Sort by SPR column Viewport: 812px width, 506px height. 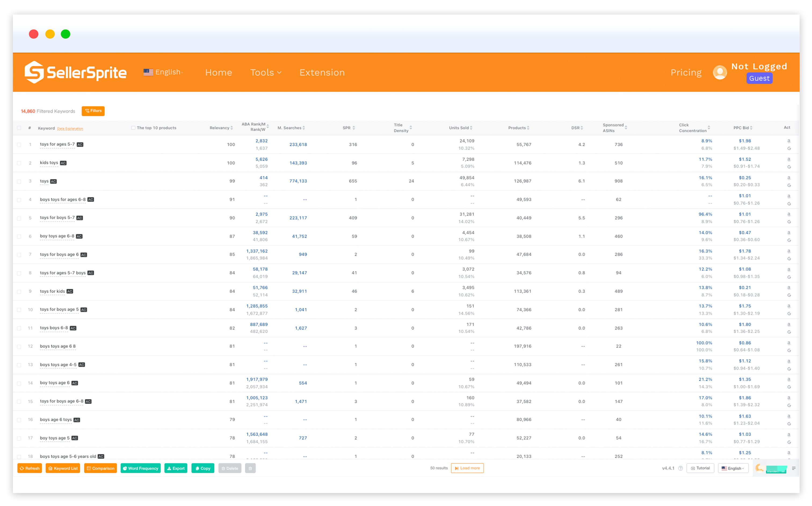[349, 128]
